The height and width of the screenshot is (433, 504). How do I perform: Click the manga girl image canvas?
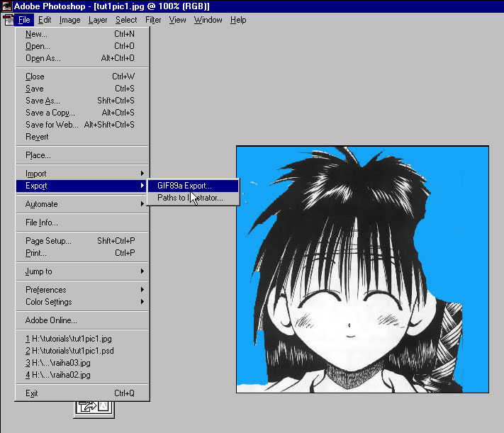362,269
